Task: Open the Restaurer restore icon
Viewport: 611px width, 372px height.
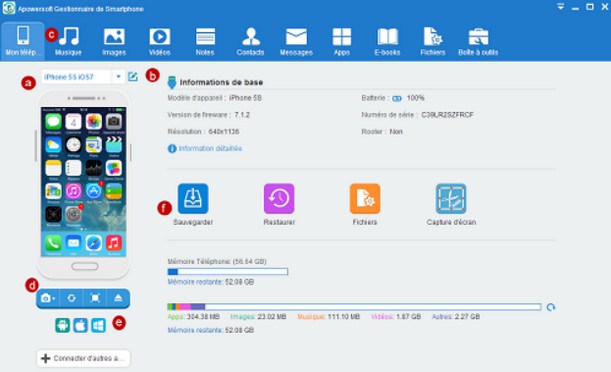Action: [279, 199]
